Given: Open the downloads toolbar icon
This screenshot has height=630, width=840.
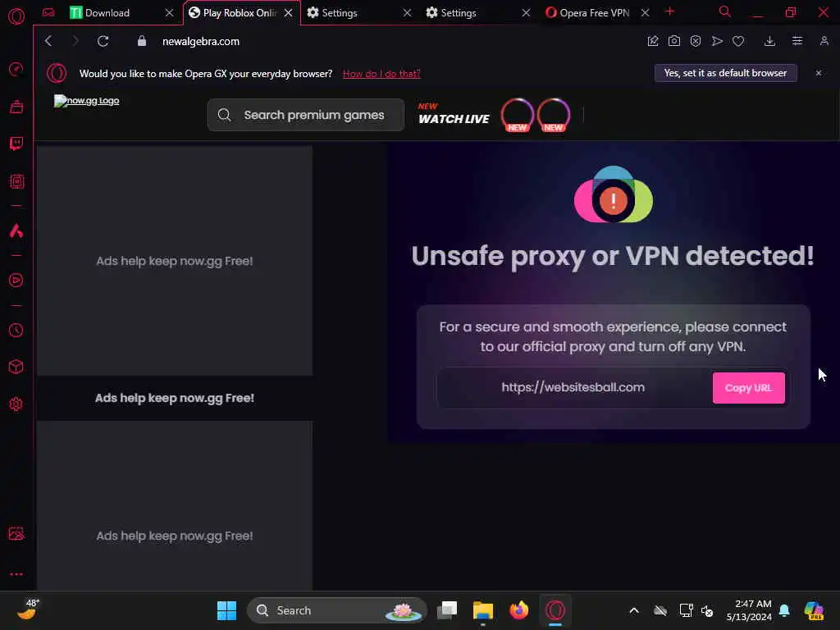Looking at the screenshot, I should tap(769, 41).
